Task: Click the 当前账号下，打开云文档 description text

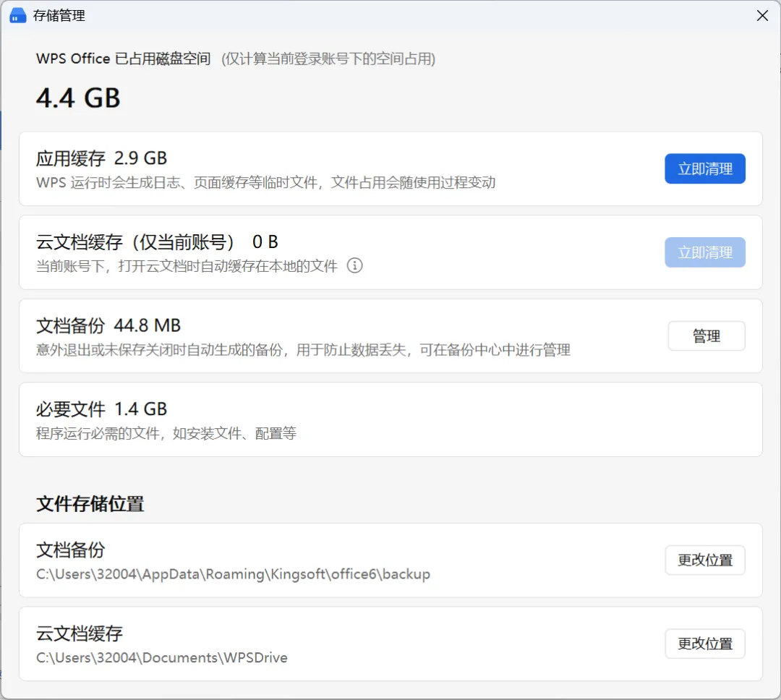Action: (187, 266)
